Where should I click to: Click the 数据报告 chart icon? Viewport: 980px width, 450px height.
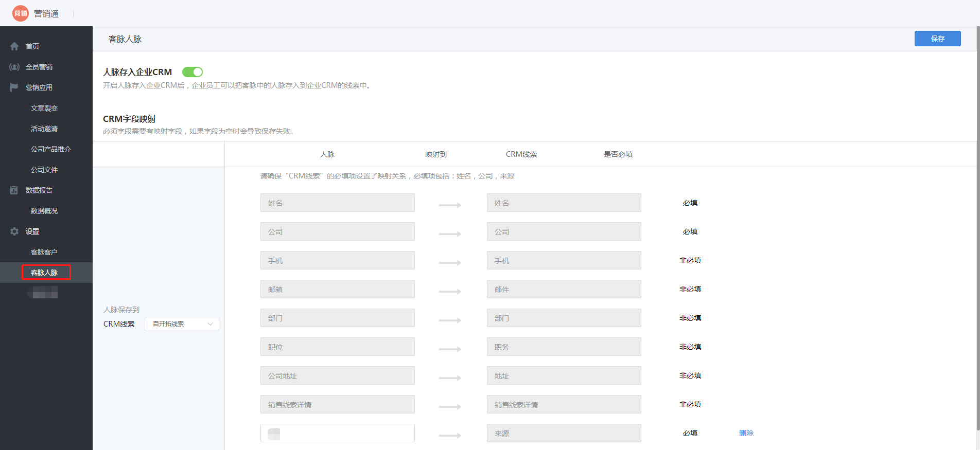click(14, 190)
